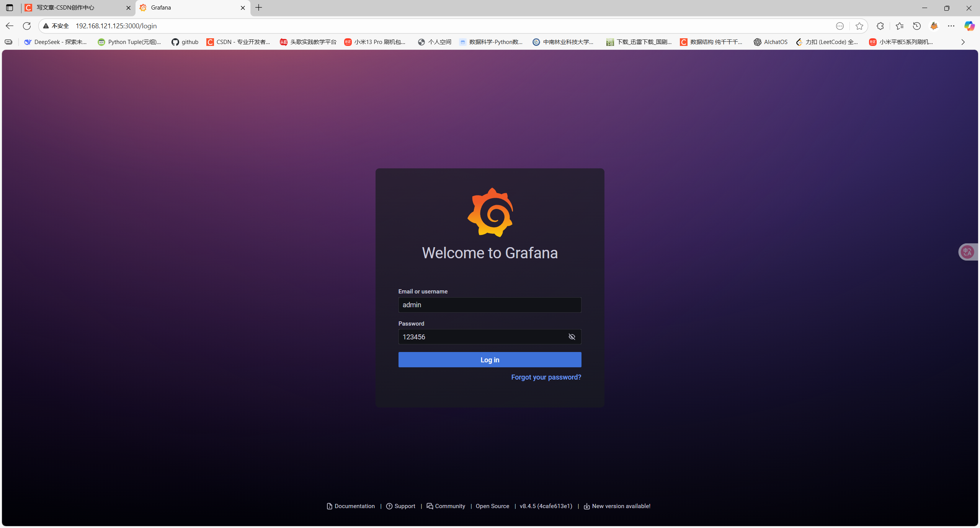Viewport: 980px width, 528px height.
Task: Open github bookmark
Action: coord(185,42)
